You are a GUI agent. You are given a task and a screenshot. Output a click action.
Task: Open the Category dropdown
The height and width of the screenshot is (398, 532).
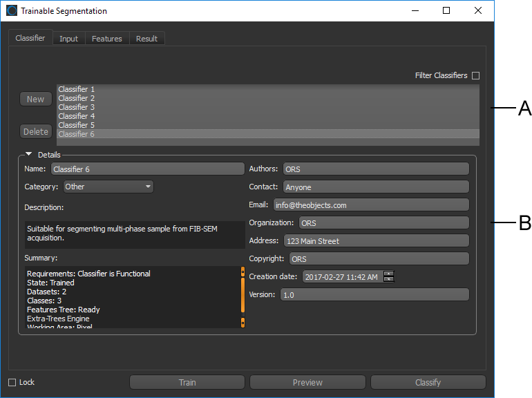108,187
